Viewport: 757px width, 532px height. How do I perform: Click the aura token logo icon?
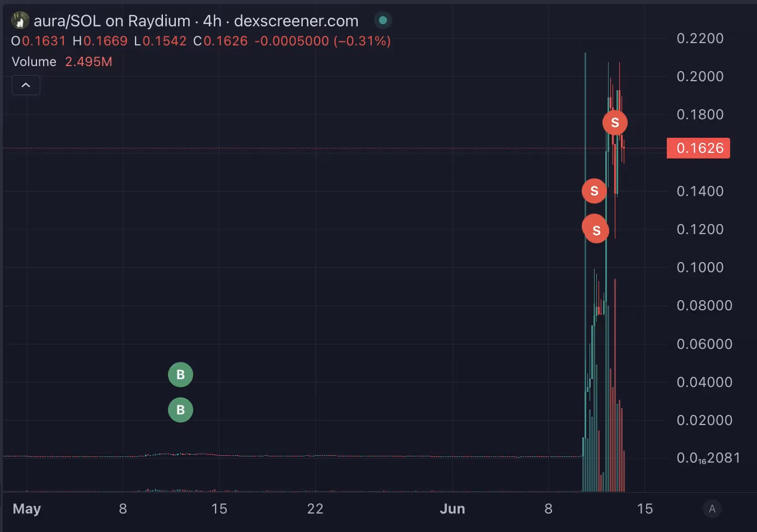[x=19, y=20]
